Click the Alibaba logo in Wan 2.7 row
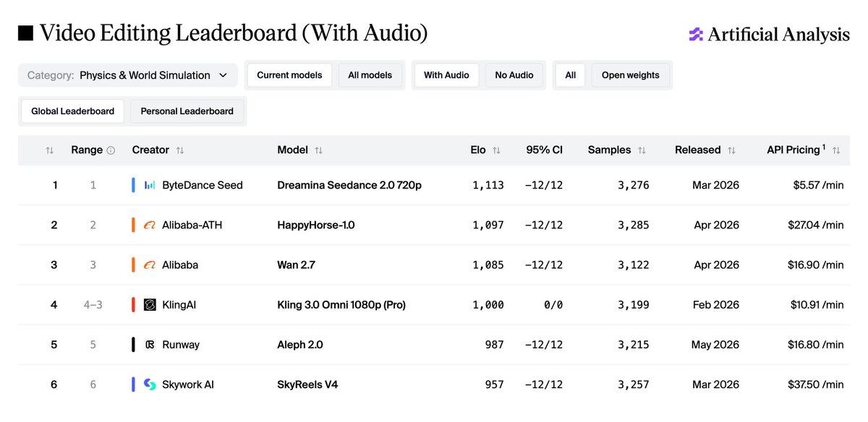The height and width of the screenshot is (422, 868). coord(150,264)
